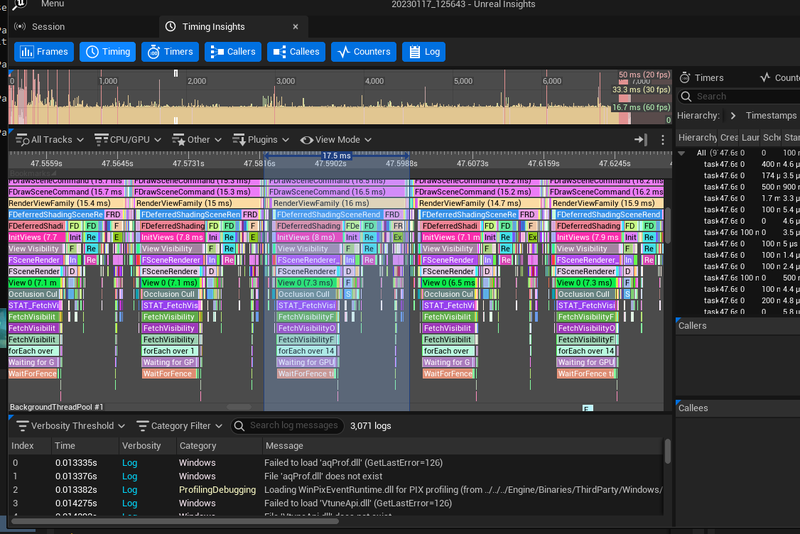Expand the Hierarchy breadcrumb arrow

[x=733, y=116]
